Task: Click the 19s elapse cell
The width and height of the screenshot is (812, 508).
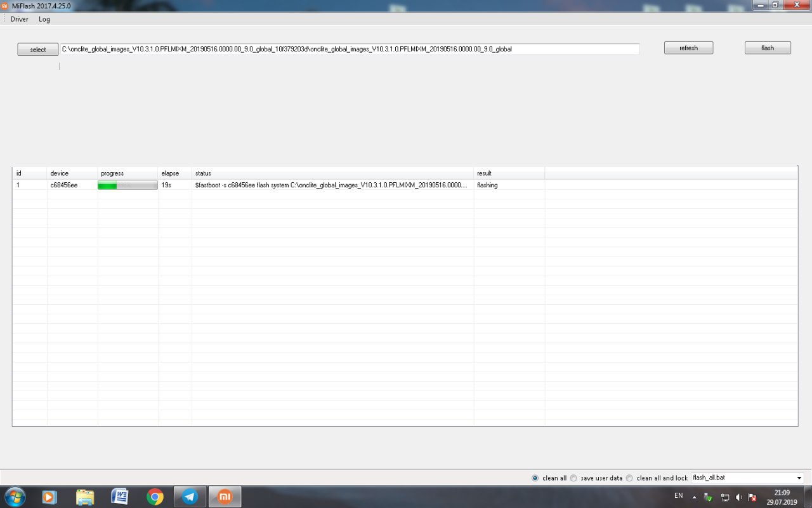Action: 175,185
